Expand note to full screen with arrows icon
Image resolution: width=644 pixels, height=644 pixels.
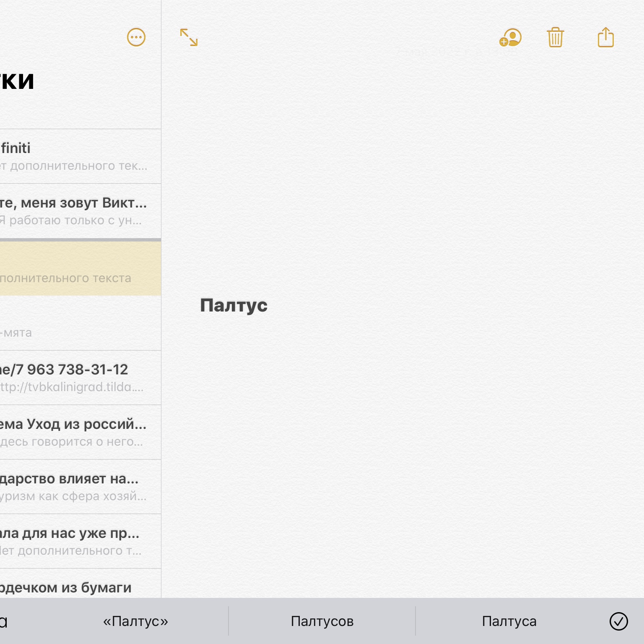tap(189, 38)
